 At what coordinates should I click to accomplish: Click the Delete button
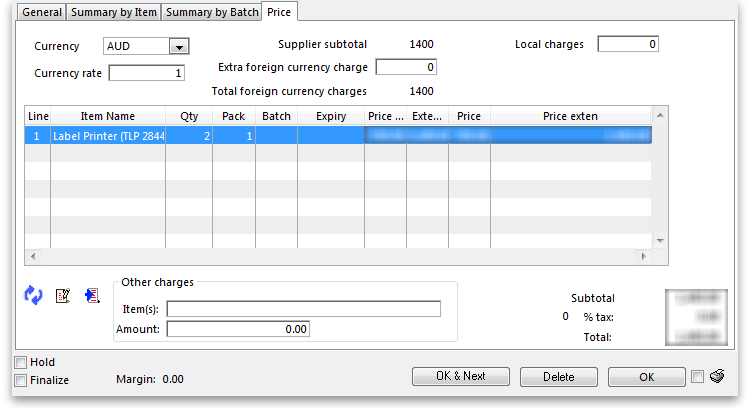pos(559,377)
